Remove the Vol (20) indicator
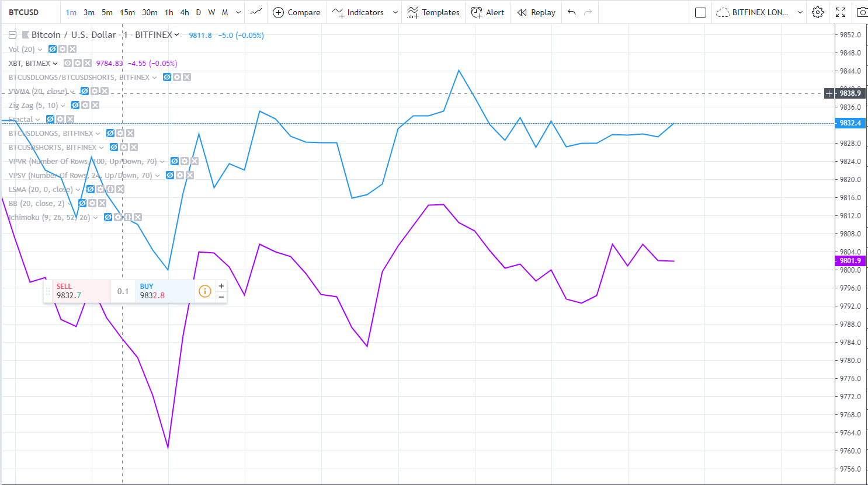This screenshot has width=868, height=485. coord(72,49)
